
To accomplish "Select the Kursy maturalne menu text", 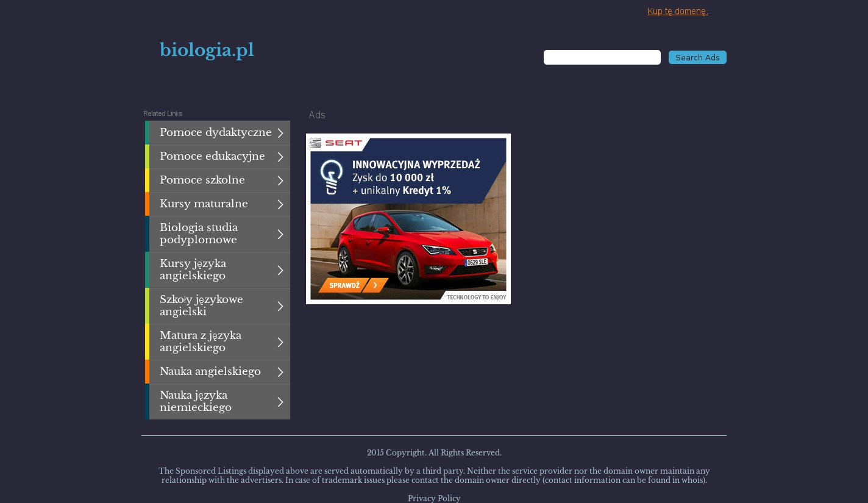I will coord(204,204).
